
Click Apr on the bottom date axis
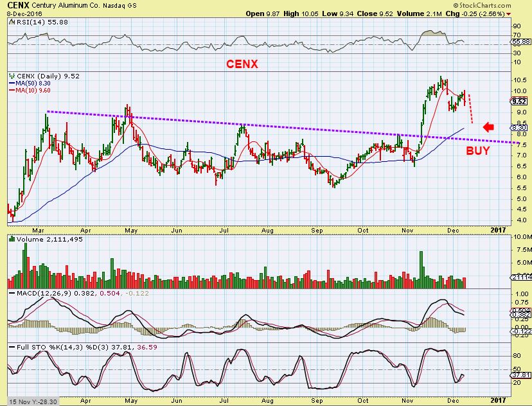click(x=85, y=401)
